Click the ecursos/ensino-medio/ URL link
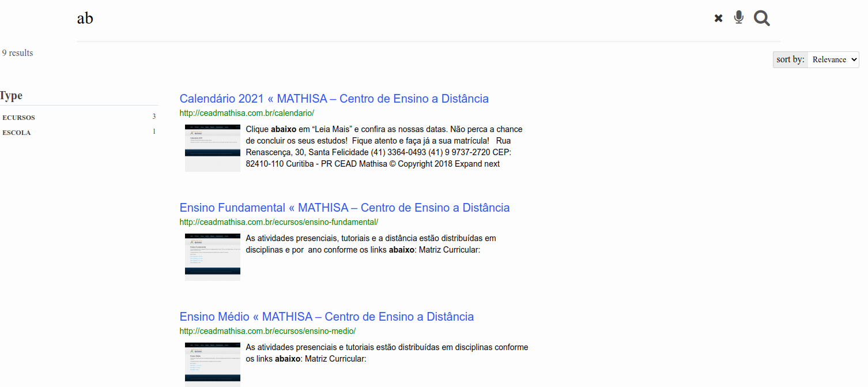Image resolution: width=868 pixels, height=387 pixels. [x=267, y=331]
